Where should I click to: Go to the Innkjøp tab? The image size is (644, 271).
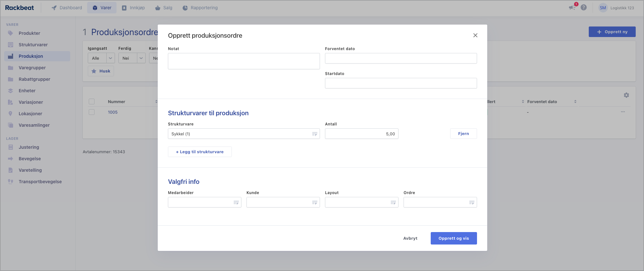(x=133, y=8)
